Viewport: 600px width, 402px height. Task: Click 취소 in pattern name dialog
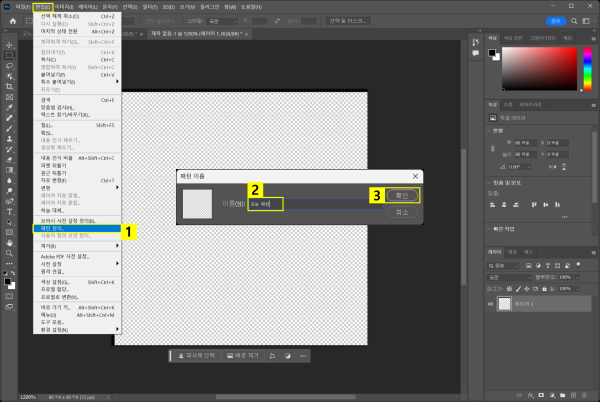pyautogui.click(x=402, y=212)
